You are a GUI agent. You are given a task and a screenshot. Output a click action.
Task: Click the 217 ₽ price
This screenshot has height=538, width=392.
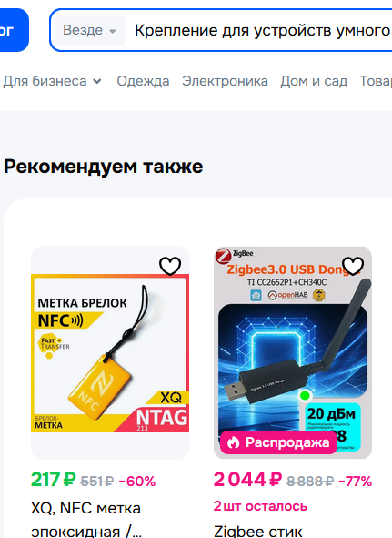point(53,480)
